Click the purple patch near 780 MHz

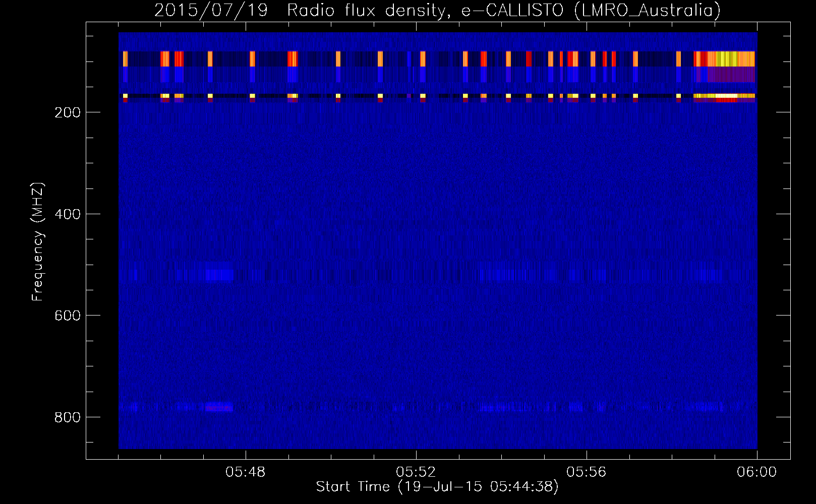pyautogui.click(x=219, y=406)
